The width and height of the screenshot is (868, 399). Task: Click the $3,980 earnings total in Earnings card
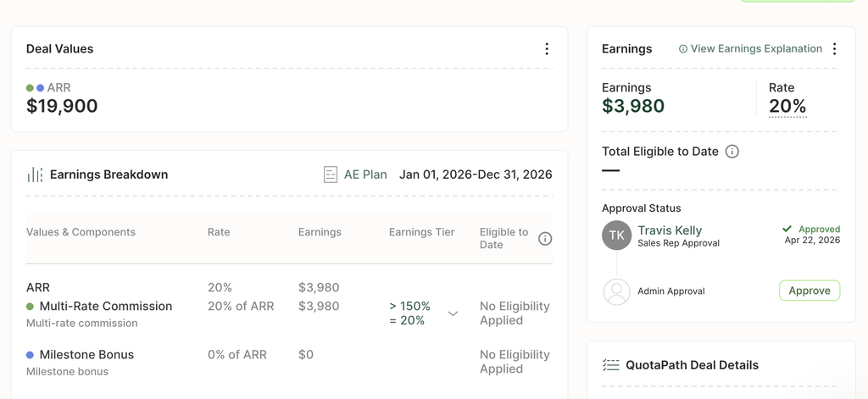(x=633, y=106)
